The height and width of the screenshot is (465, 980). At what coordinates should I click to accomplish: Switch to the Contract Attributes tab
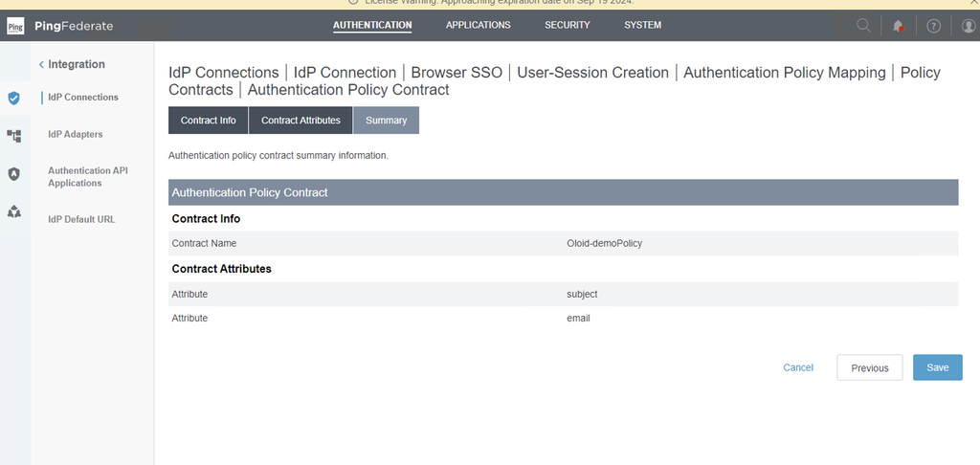click(x=301, y=120)
